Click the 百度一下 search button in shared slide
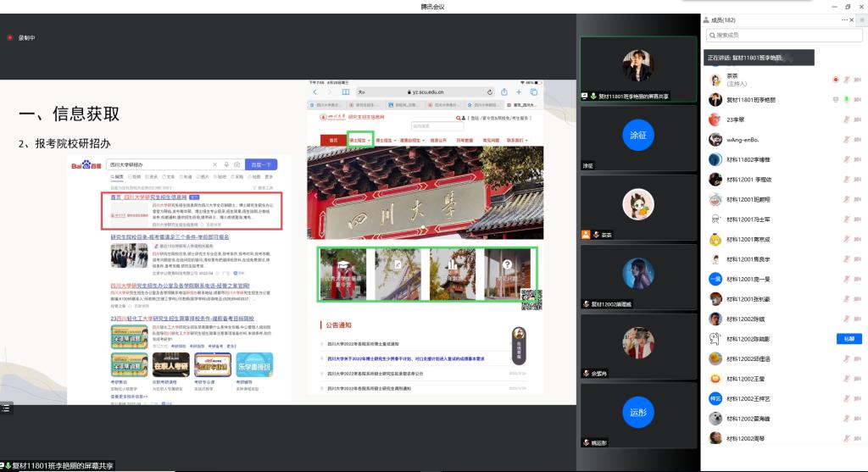 tap(261, 164)
